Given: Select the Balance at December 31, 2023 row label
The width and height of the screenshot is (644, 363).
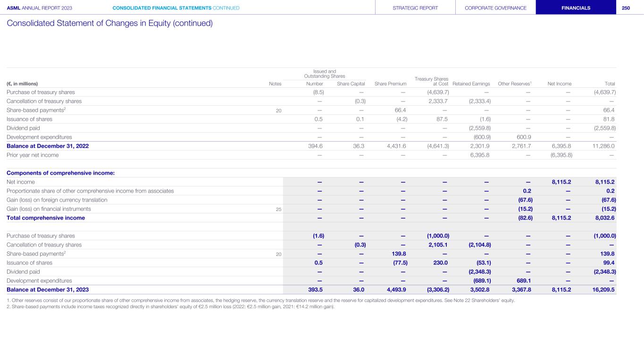Looking at the screenshot, I should 48,290.
